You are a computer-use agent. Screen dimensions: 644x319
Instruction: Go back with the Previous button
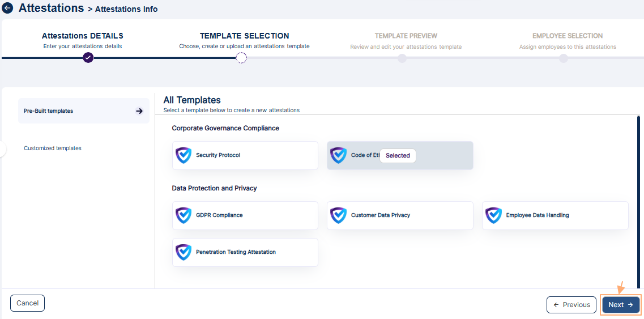pos(571,305)
